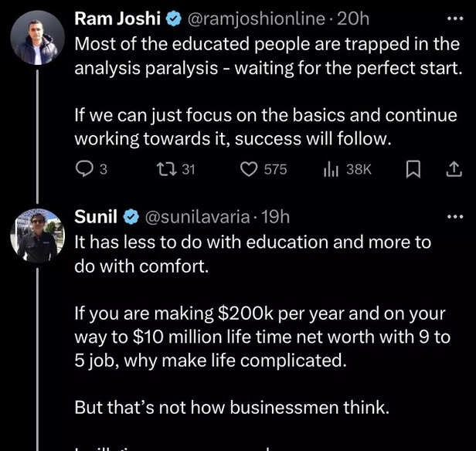Bookmark Ram Joshi's tweet
476x451 pixels.
pos(412,168)
